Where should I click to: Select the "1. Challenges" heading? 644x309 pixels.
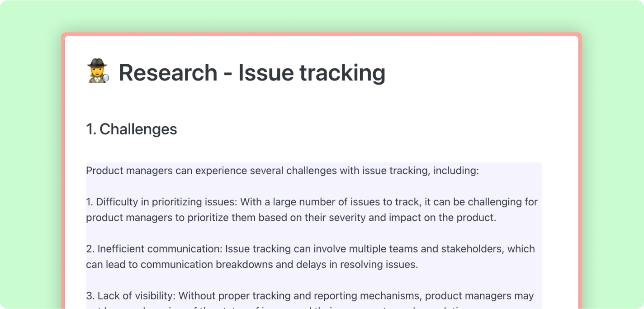click(x=132, y=129)
